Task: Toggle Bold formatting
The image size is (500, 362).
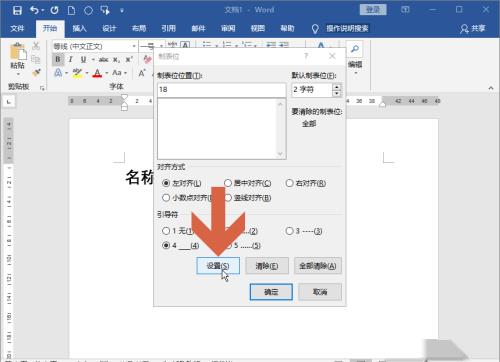Action: (x=58, y=59)
